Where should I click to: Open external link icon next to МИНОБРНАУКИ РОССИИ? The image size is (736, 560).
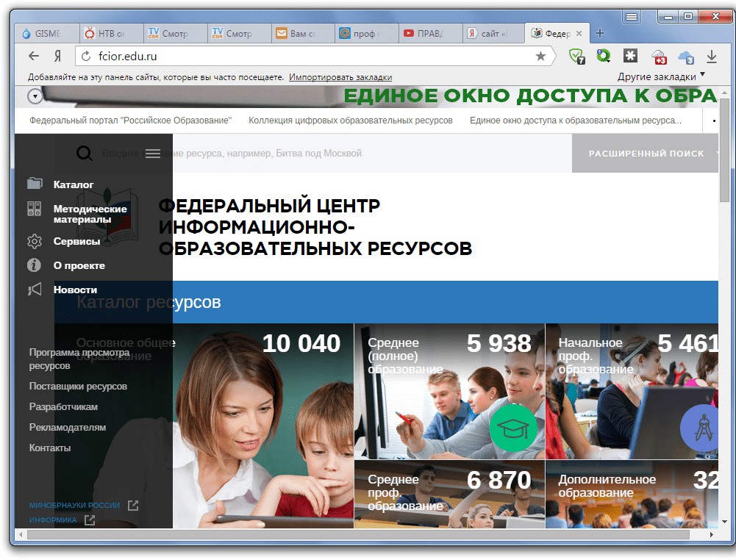tap(133, 505)
